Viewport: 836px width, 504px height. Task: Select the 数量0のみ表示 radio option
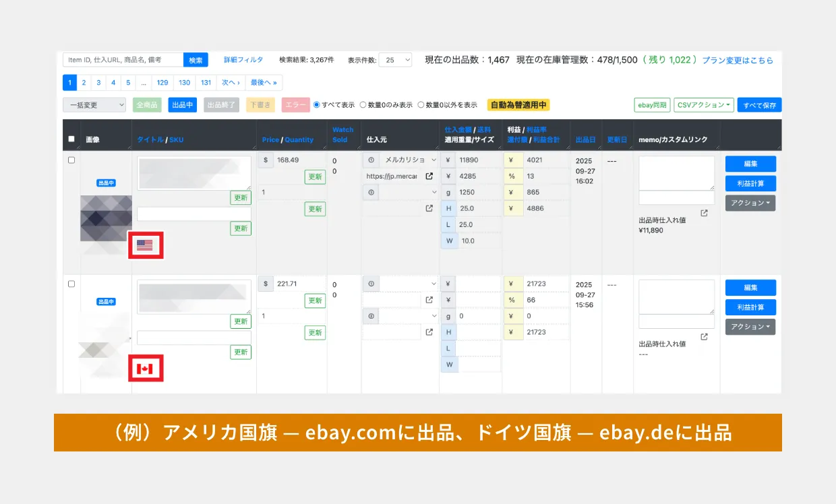click(363, 105)
